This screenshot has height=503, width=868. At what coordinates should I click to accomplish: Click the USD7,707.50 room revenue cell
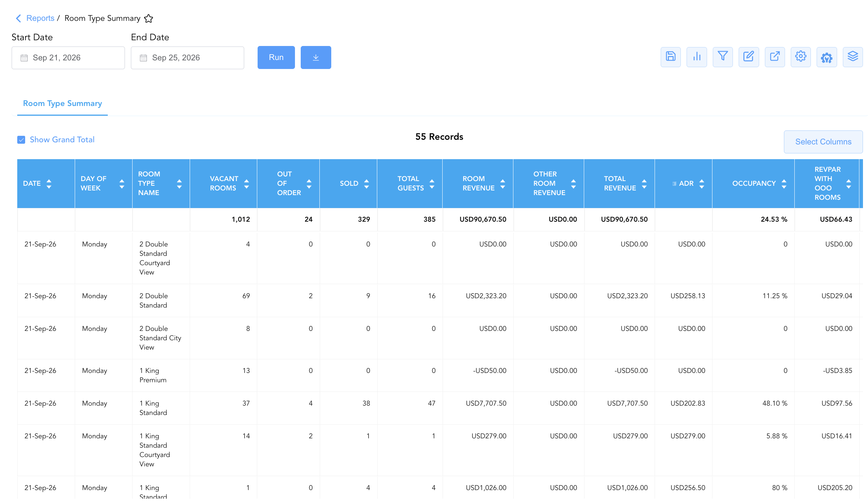point(486,403)
